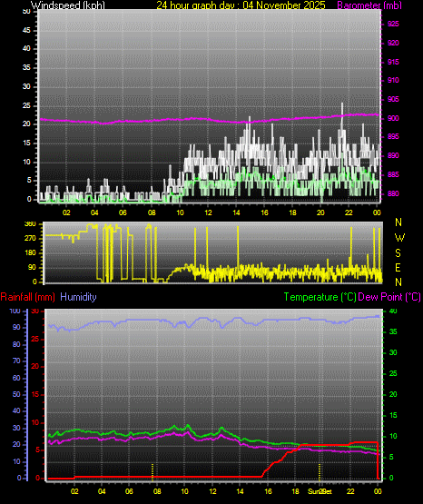Click the 900 barometer scale value
Viewport: 423px width, 504px height.
(x=393, y=118)
